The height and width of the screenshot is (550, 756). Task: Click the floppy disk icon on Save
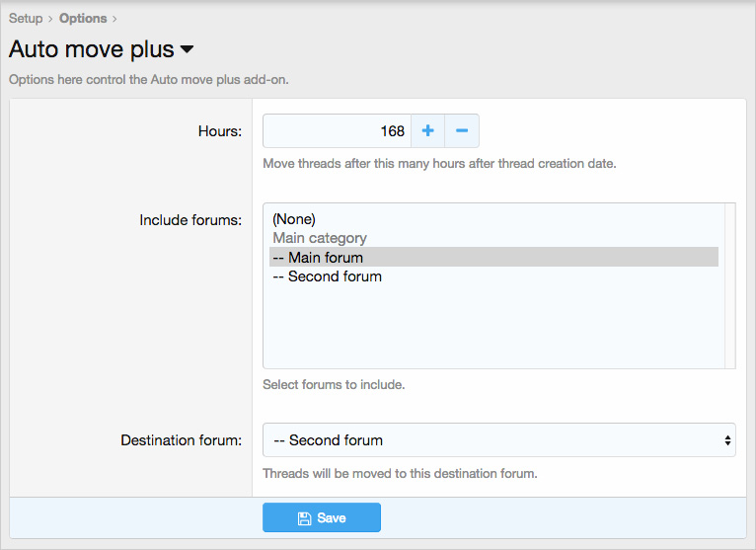click(305, 518)
